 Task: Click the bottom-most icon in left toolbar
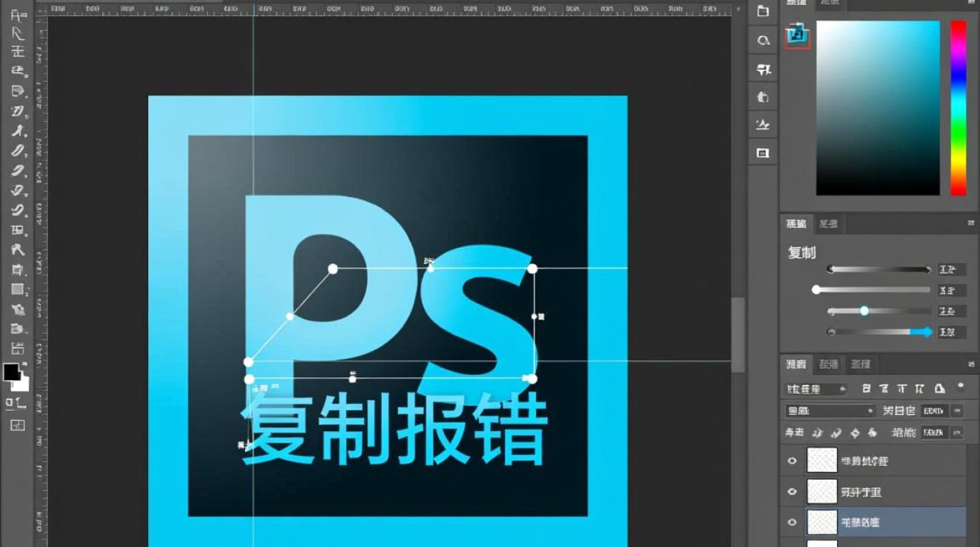click(17, 425)
